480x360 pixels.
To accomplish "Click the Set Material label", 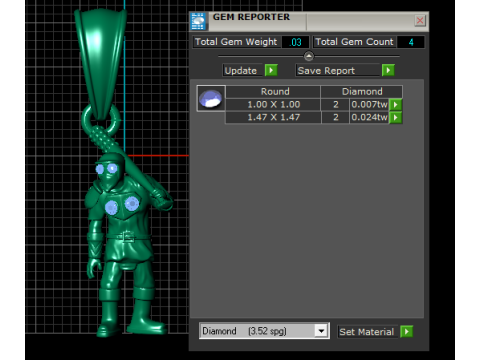I will [367, 332].
